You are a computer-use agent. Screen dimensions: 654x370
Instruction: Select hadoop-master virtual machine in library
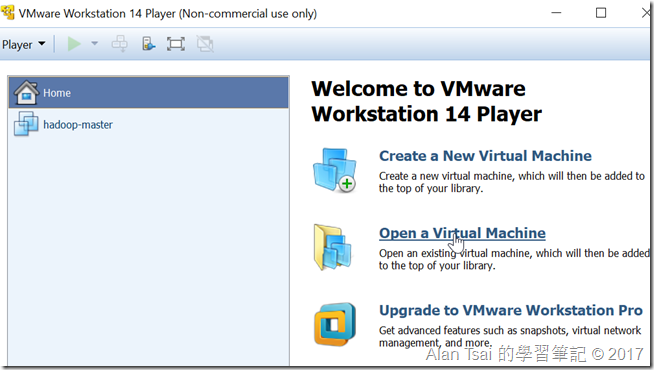[x=148, y=124]
